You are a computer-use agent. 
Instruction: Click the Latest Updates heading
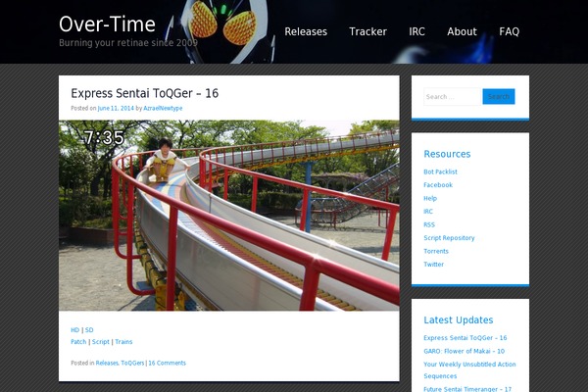459,320
